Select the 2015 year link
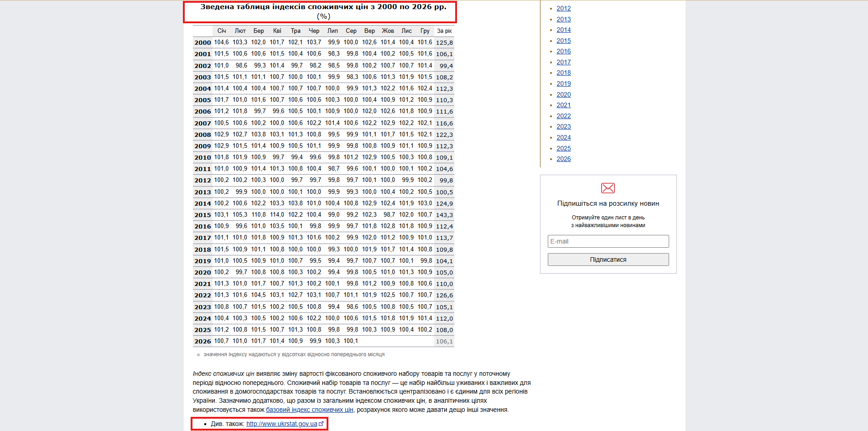The image size is (868, 431). coord(563,41)
